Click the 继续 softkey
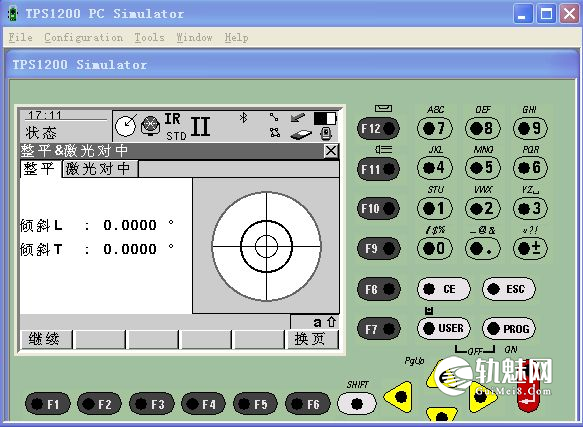Image resolution: width=583 pixels, height=427 pixels. pyautogui.click(x=46, y=339)
